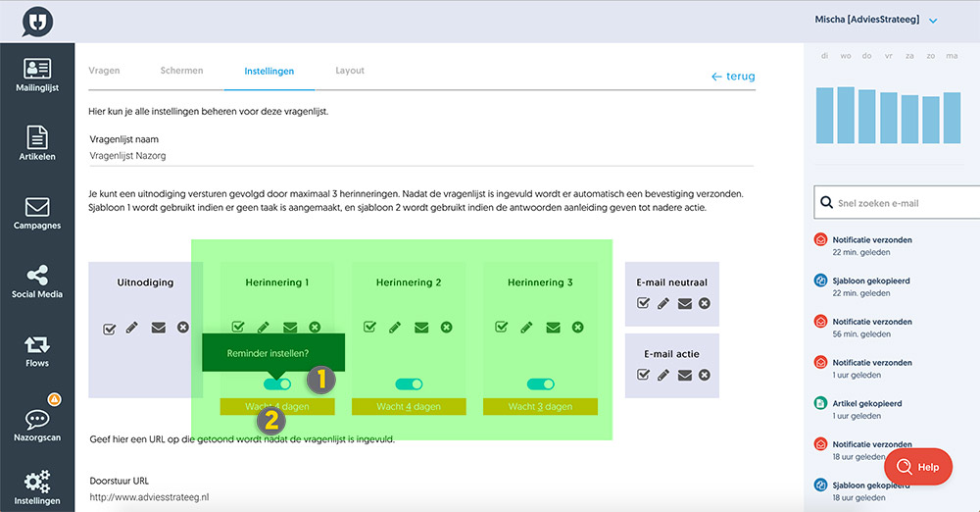
Task: Switch to the Layout tab
Action: pyautogui.click(x=350, y=70)
